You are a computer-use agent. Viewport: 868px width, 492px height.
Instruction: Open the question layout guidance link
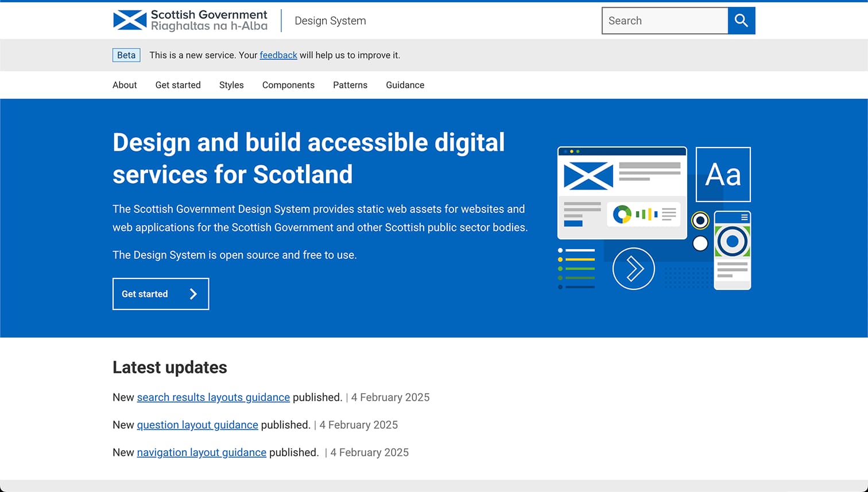197,425
